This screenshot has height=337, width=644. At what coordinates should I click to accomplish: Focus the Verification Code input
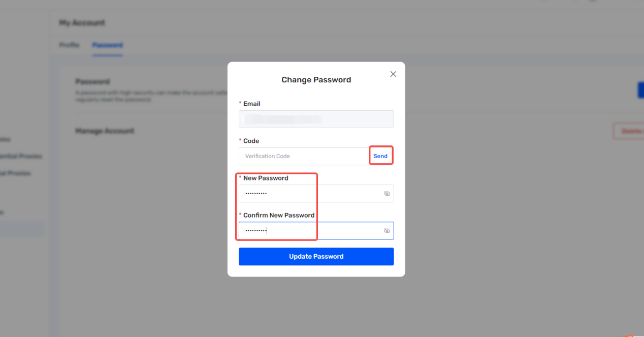(304, 156)
